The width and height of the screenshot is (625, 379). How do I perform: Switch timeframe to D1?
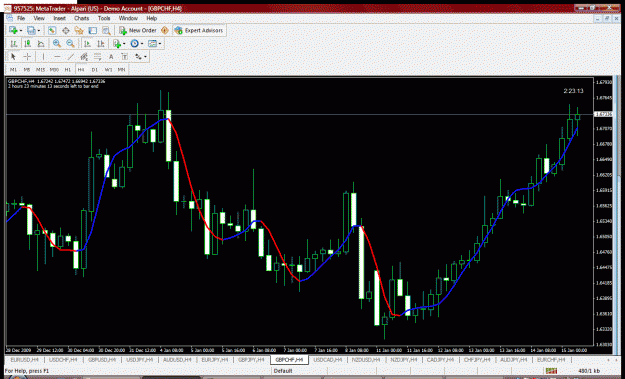tap(94, 69)
